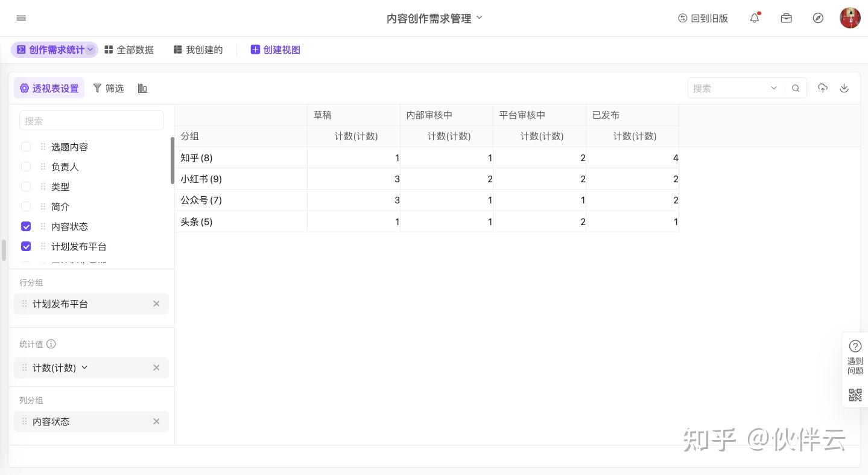Grab the drag handle of 负责人

43,167
